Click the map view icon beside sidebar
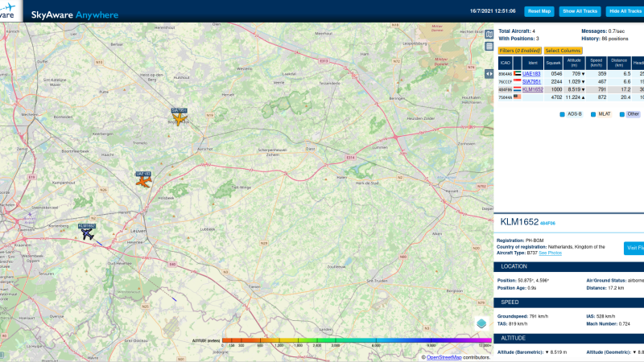644x362 pixels. 489,35
